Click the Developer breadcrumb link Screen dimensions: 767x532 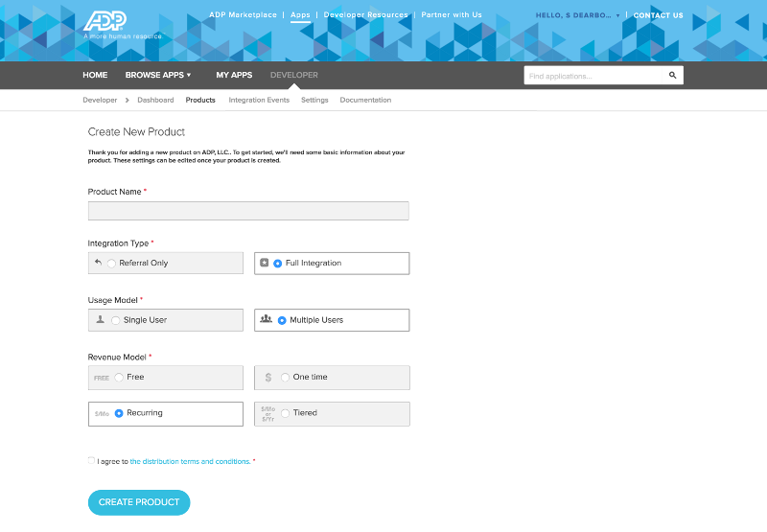coord(100,101)
